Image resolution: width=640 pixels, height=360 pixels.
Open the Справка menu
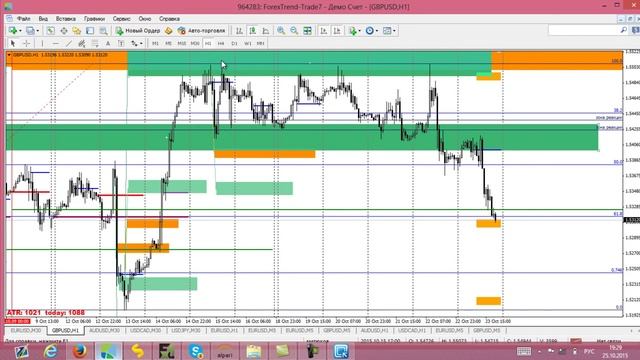pos(169,19)
